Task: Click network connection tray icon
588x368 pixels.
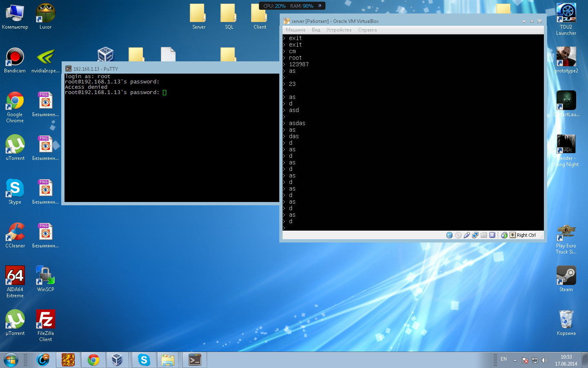Action: (535, 360)
